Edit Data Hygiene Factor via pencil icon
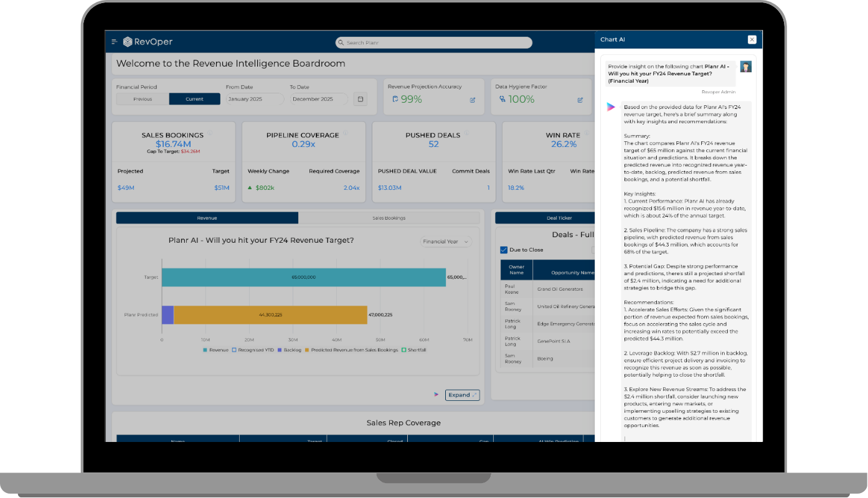Image resolution: width=868 pixels, height=498 pixels. click(x=580, y=100)
